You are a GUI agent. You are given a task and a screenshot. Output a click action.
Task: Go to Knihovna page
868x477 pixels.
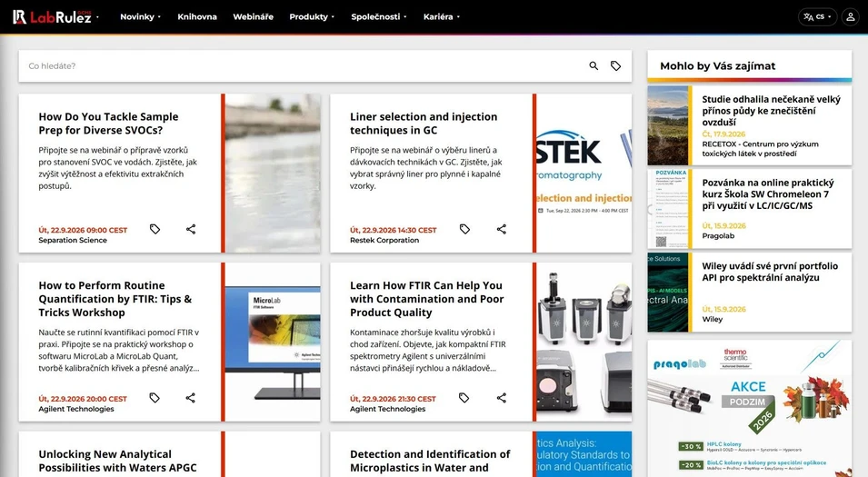(197, 16)
